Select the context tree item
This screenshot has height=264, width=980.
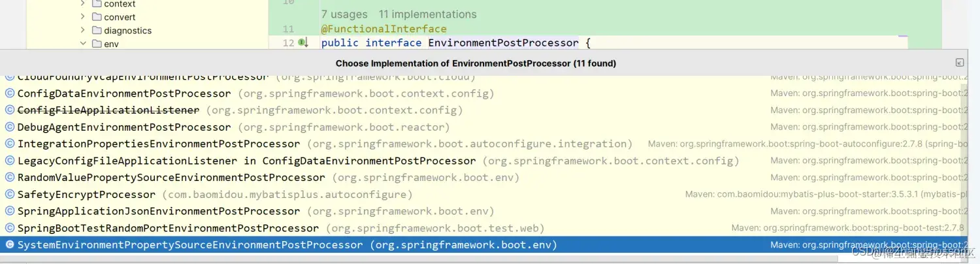120,4
